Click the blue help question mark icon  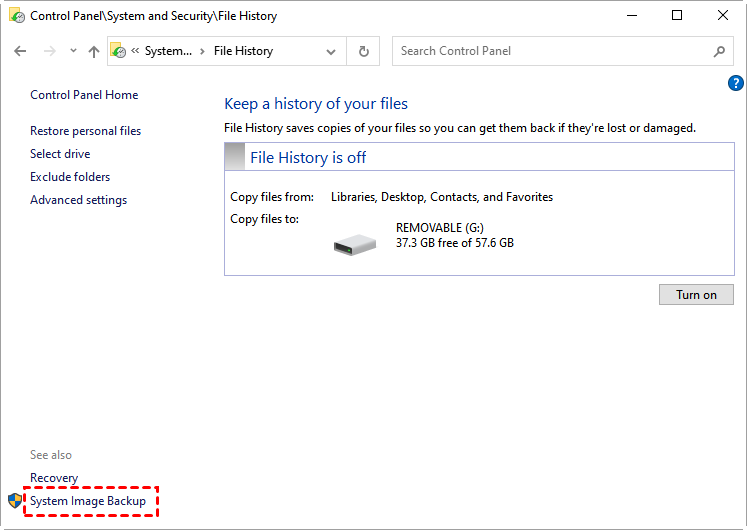tap(736, 83)
